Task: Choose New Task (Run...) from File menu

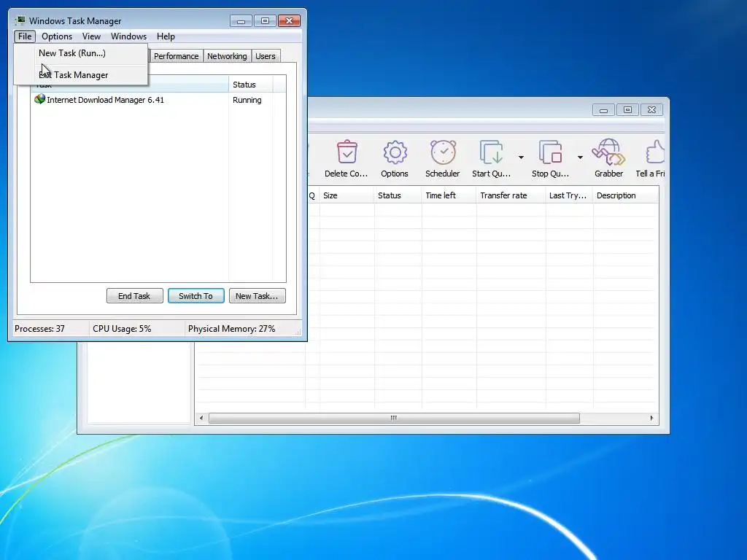Action: coord(81,53)
